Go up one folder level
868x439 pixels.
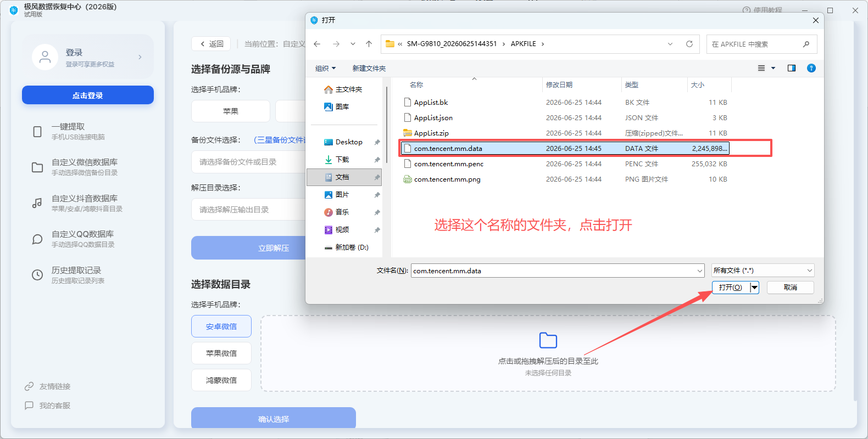coord(369,44)
